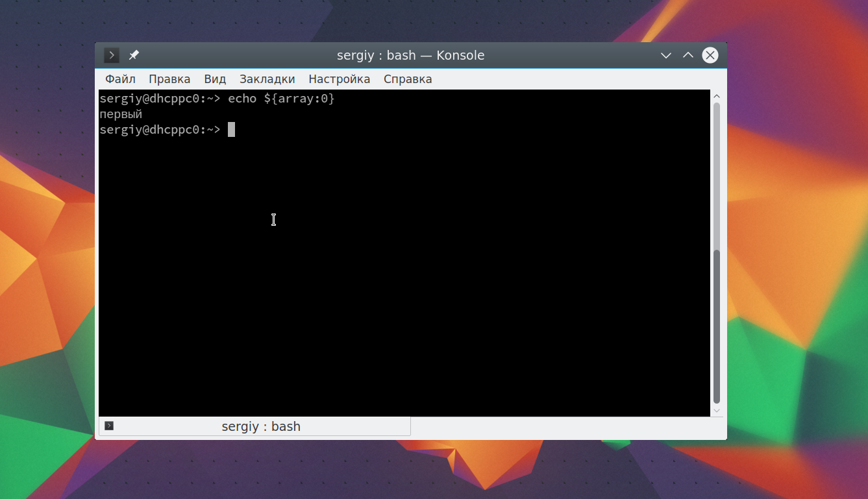Select the sergiy : bash tab
The height and width of the screenshot is (499, 868).
coord(254,426)
